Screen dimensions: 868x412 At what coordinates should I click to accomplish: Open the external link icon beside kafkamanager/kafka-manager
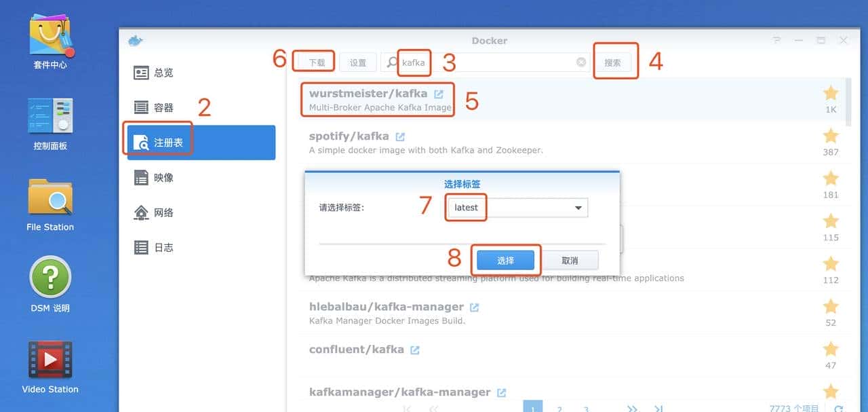click(502, 393)
